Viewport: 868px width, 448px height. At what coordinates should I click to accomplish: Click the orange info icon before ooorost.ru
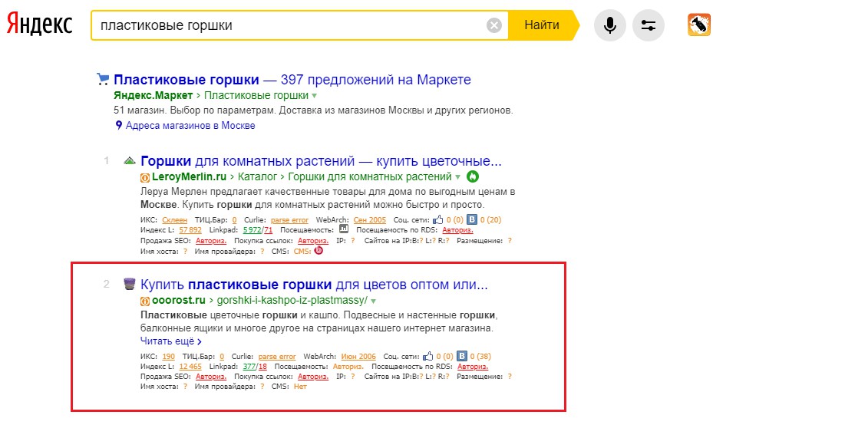(145, 301)
